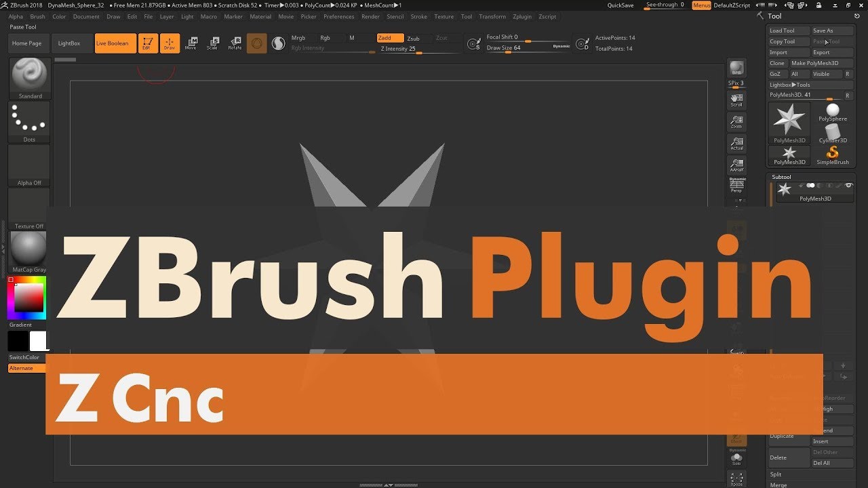Open the Zplugin menu
This screenshot has height=488, width=868.
tap(522, 16)
